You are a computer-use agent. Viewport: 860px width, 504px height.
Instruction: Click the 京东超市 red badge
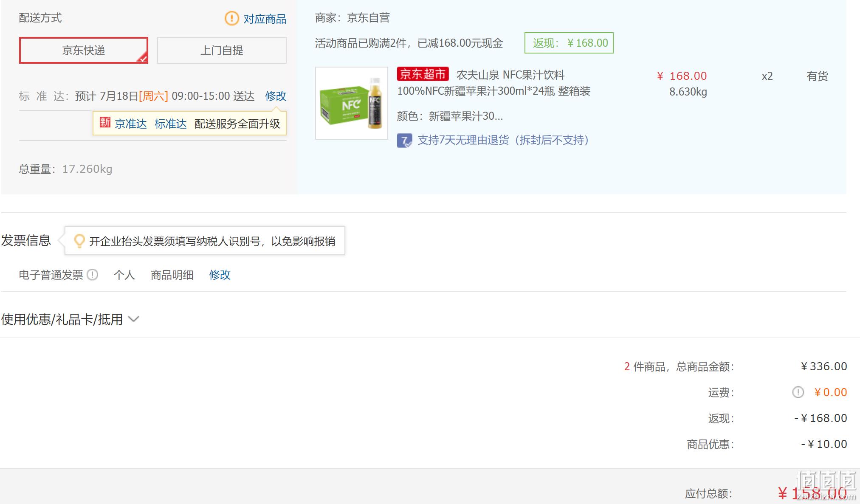tap(423, 74)
